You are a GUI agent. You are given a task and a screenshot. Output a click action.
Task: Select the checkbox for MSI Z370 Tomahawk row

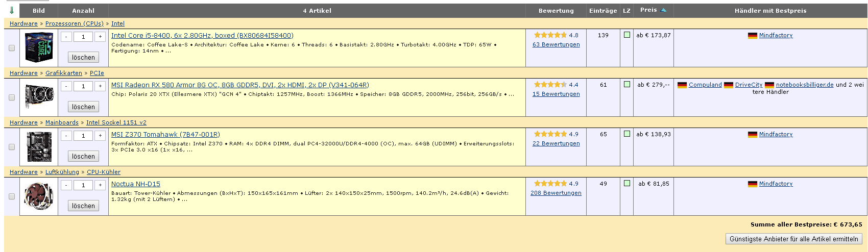[x=12, y=147]
